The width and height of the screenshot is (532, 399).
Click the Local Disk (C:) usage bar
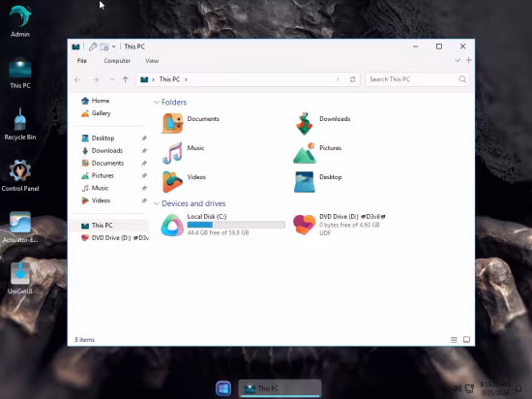pos(236,225)
